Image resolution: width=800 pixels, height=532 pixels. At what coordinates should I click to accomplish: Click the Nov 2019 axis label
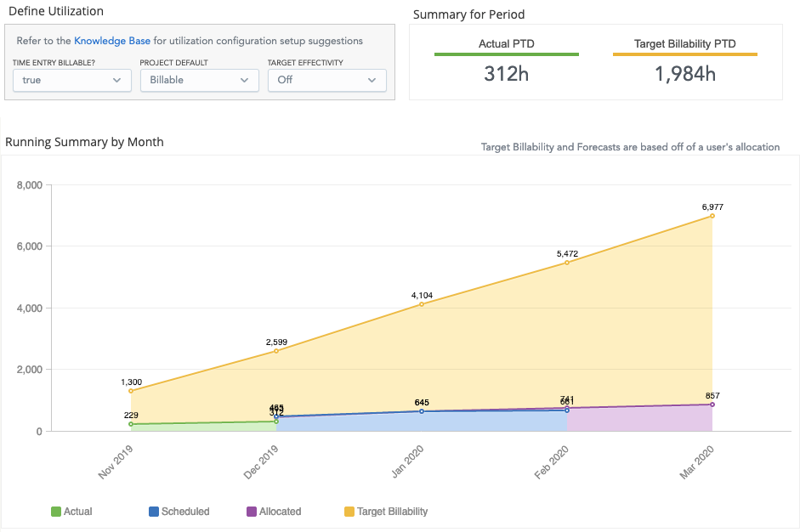[x=116, y=461]
